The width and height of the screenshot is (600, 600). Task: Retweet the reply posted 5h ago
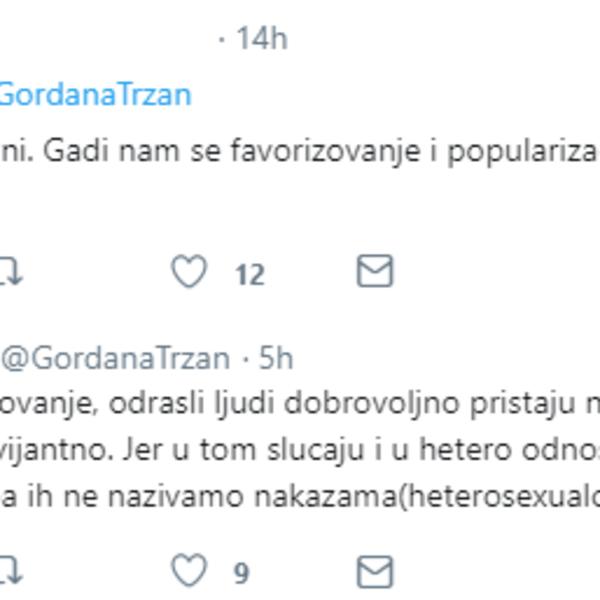(11, 571)
